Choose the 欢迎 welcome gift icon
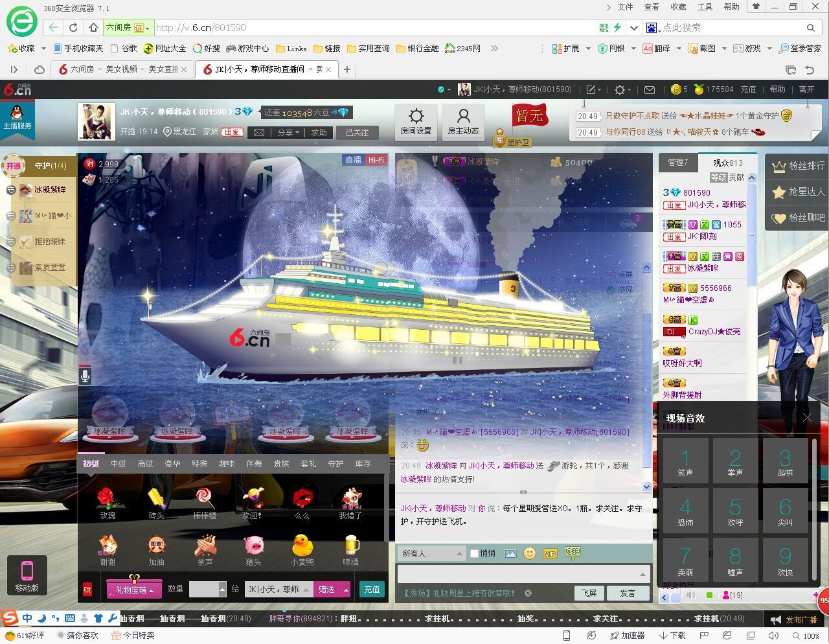829x644 pixels. [x=253, y=499]
